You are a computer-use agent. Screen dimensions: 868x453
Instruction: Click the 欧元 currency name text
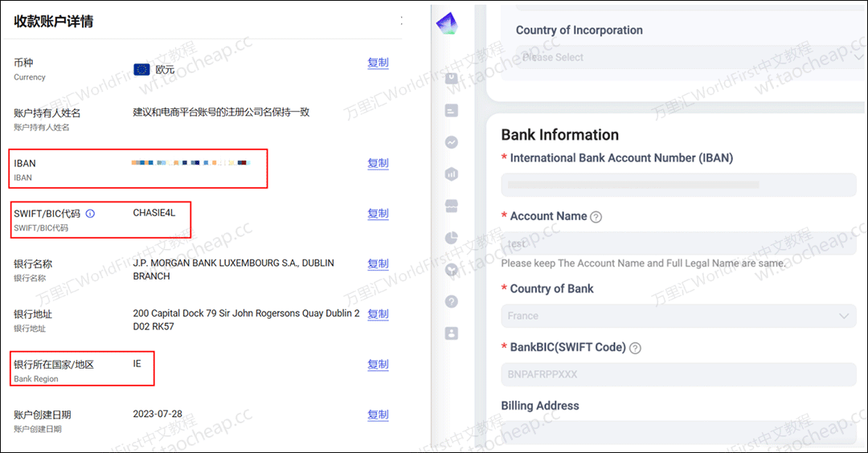pyautogui.click(x=165, y=70)
